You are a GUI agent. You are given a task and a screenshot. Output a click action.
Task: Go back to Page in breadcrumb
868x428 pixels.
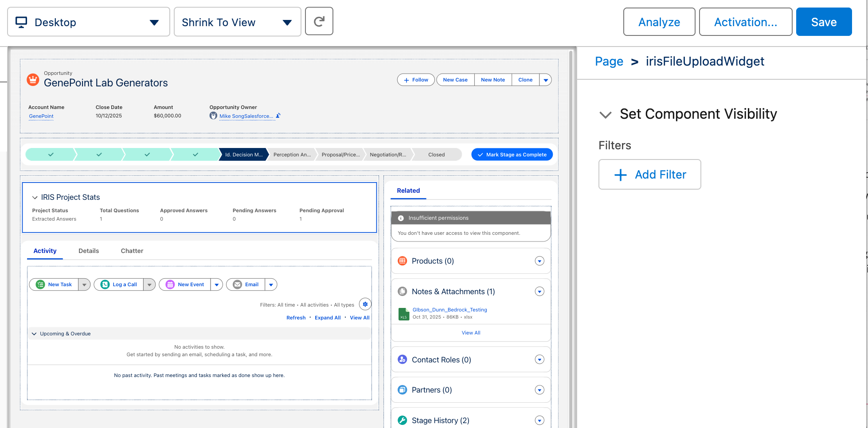[609, 62]
